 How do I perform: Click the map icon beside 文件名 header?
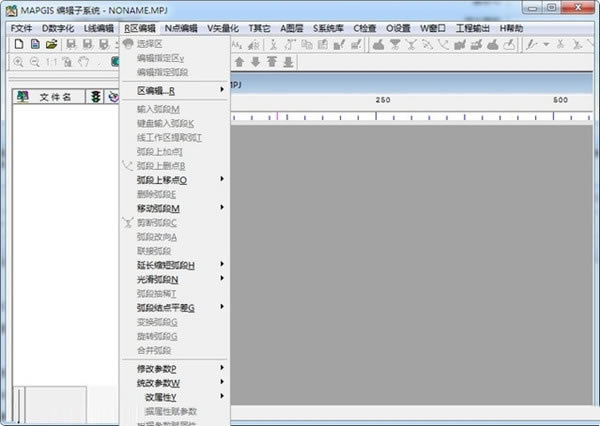pos(23,97)
